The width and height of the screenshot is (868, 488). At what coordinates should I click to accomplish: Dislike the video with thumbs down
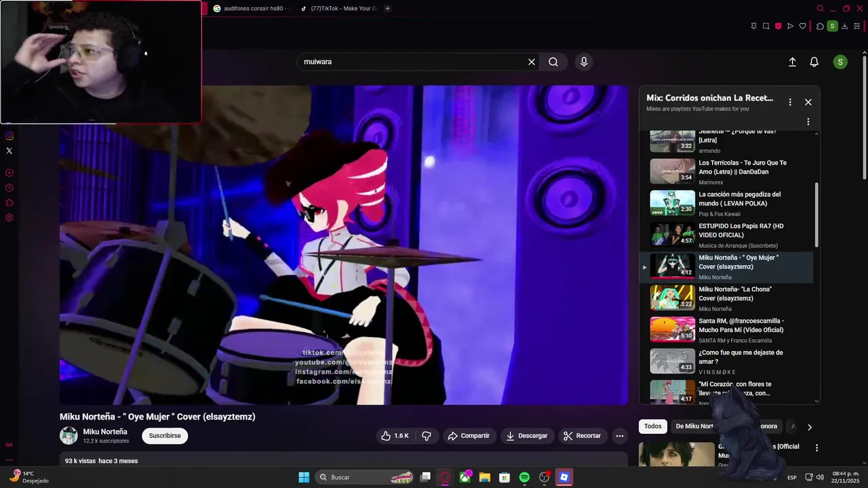(x=427, y=436)
